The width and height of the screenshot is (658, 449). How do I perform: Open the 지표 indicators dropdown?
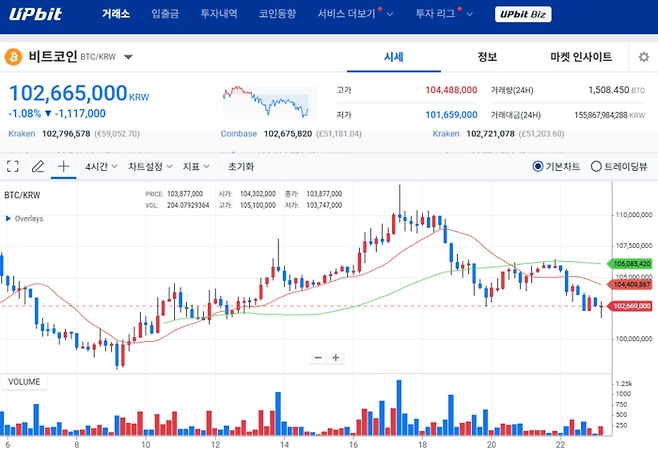click(x=196, y=167)
